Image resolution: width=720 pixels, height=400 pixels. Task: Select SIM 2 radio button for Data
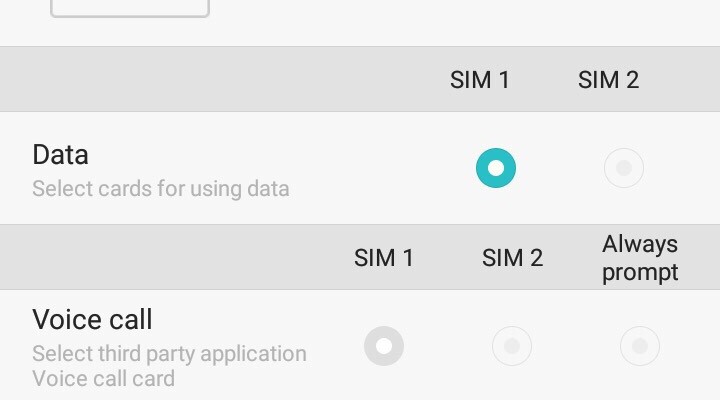tap(624, 168)
